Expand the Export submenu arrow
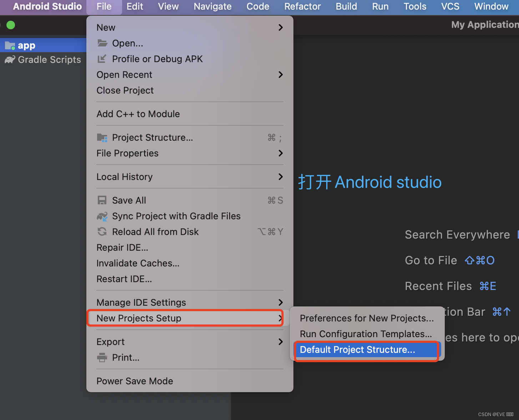 point(281,342)
